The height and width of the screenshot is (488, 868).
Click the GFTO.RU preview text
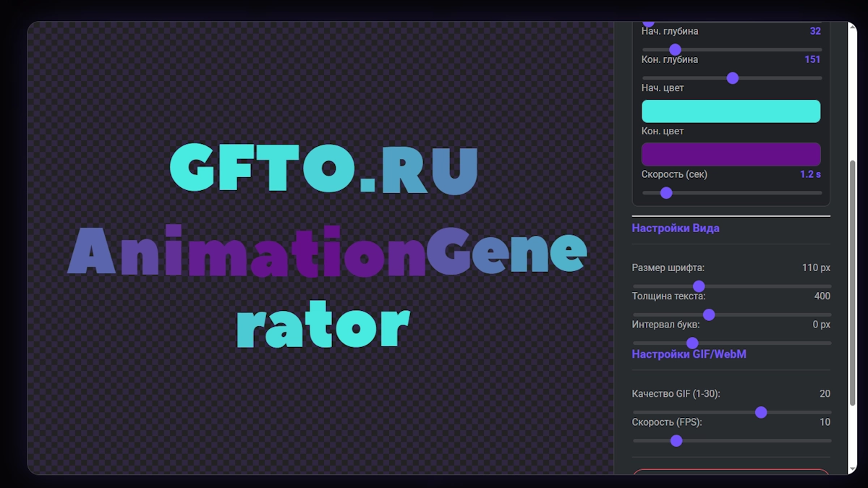(324, 168)
